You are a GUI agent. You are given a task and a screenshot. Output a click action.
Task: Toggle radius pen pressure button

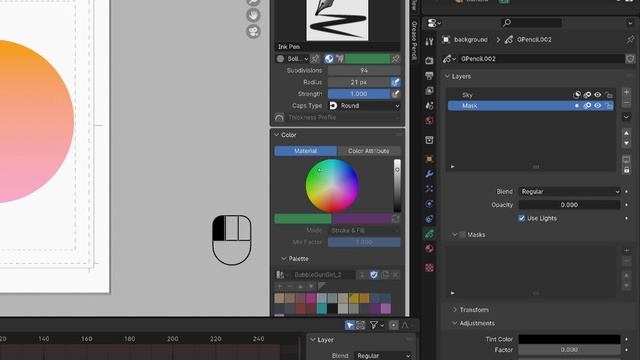tap(395, 82)
